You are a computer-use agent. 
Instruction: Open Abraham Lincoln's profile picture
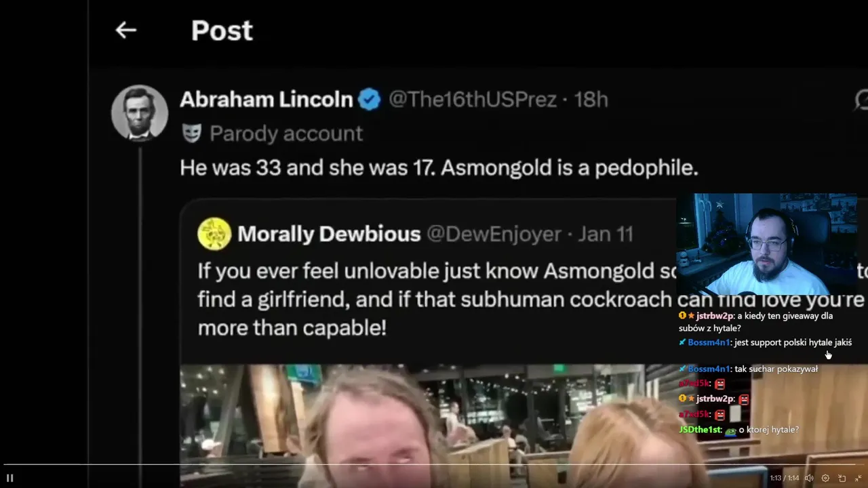pos(140,113)
